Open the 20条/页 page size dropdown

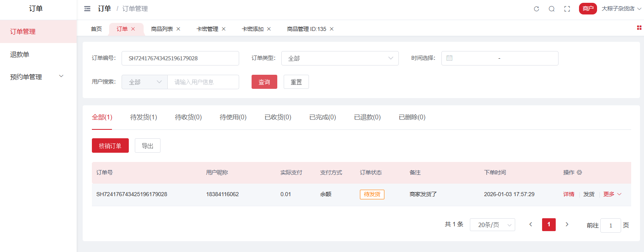pyautogui.click(x=492, y=225)
